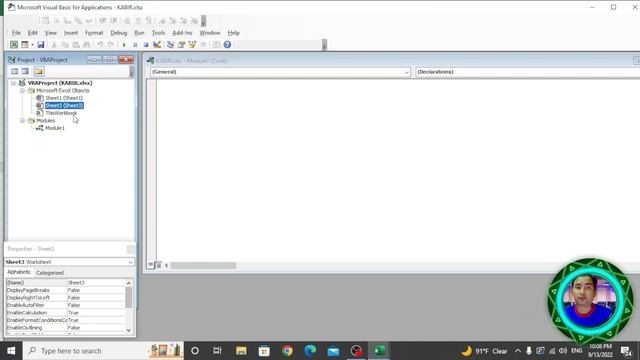Open the Add-Ins menu
This screenshot has width=640, height=360.
click(x=182, y=33)
